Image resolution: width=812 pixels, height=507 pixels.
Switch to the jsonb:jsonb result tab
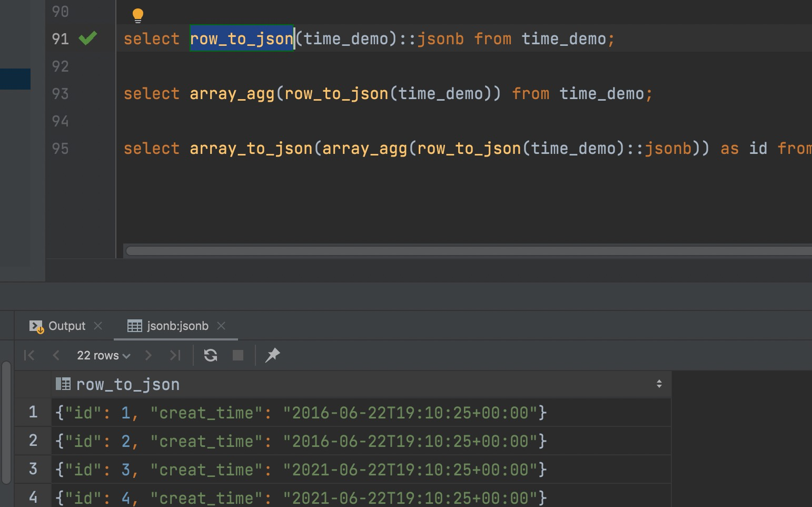(177, 326)
